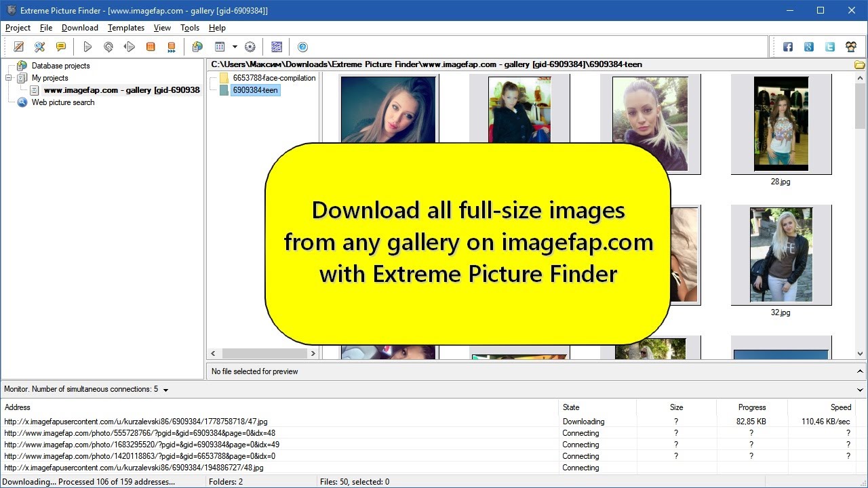Click the State column header

[597, 407]
